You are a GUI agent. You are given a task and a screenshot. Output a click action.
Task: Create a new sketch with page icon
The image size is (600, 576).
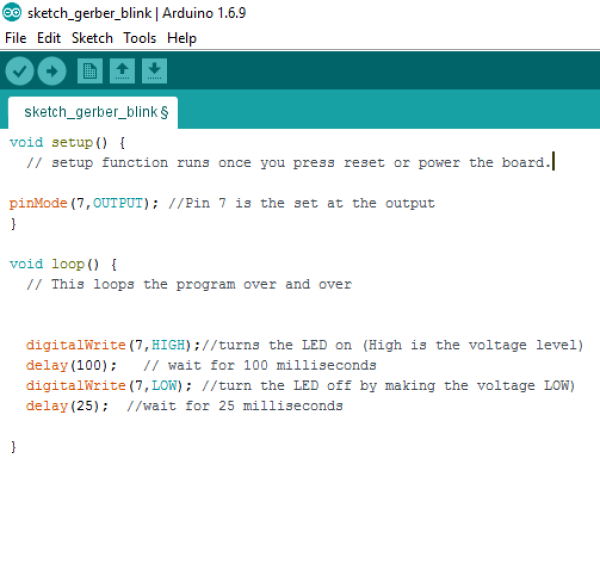[90, 71]
